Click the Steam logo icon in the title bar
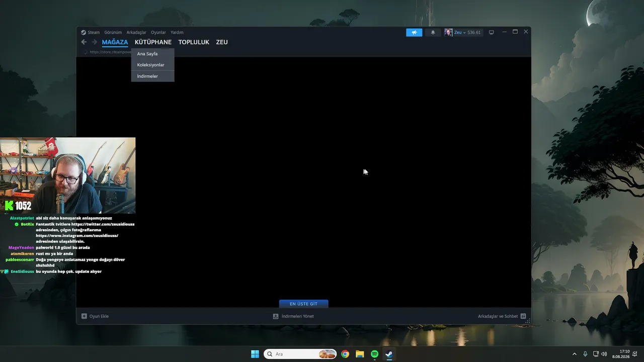Image resolution: width=644 pixels, height=362 pixels. pos(84,32)
